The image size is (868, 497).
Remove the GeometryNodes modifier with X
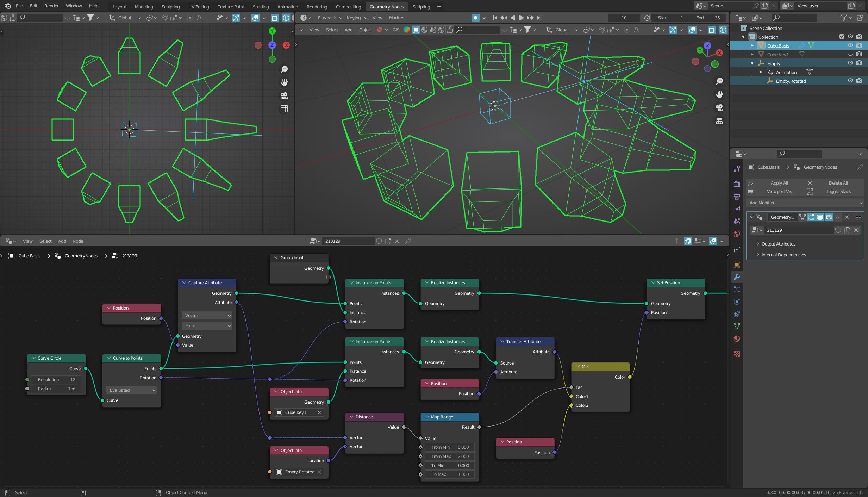click(847, 217)
